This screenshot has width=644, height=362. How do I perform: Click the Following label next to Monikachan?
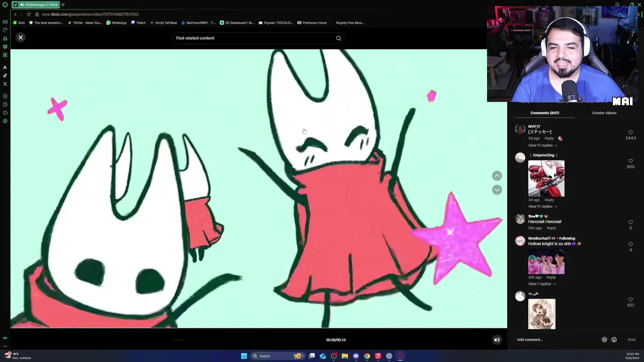(567, 238)
